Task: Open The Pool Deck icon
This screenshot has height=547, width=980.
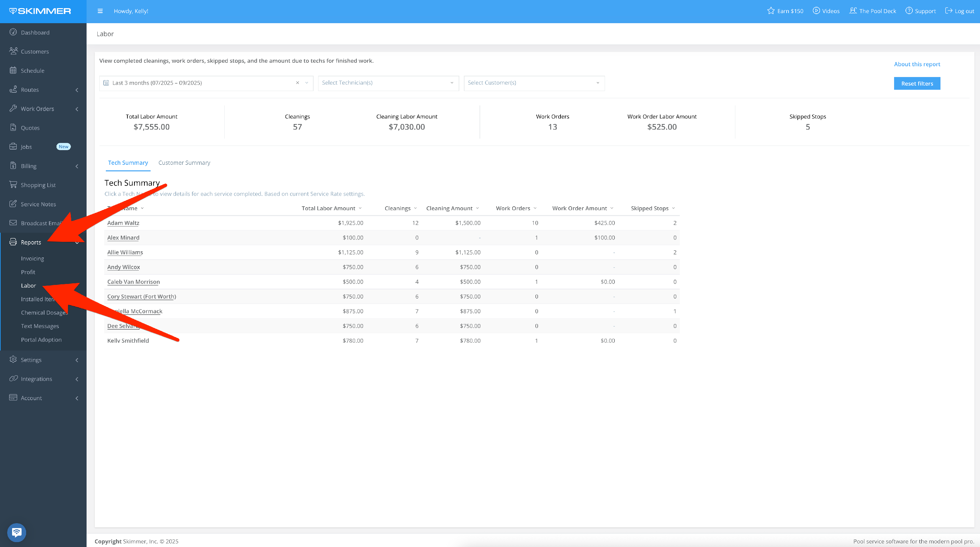Action: point(853,11)
